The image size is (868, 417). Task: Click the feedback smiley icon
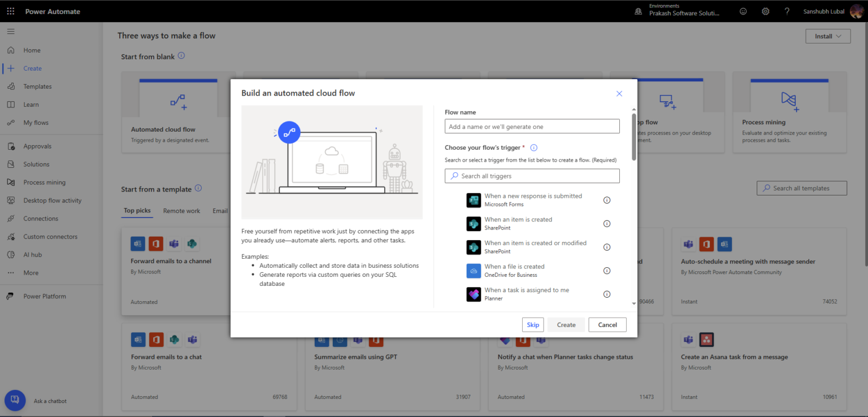point(743,11)
